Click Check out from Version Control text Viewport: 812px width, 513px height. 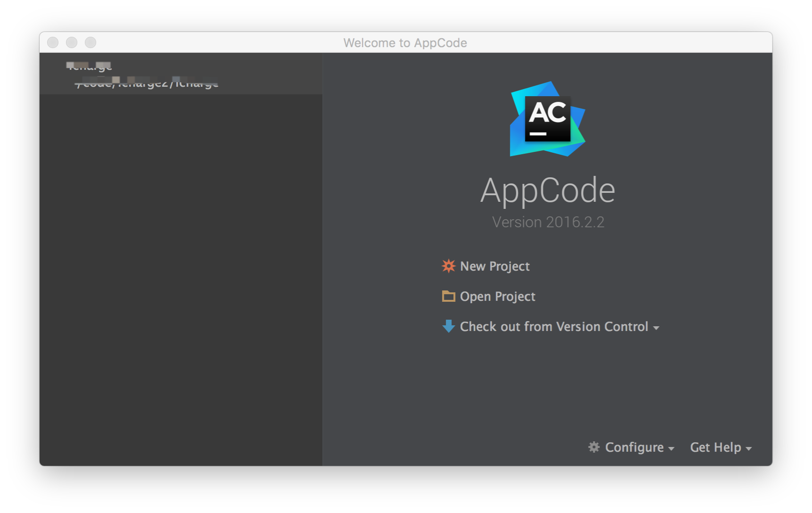554,326
